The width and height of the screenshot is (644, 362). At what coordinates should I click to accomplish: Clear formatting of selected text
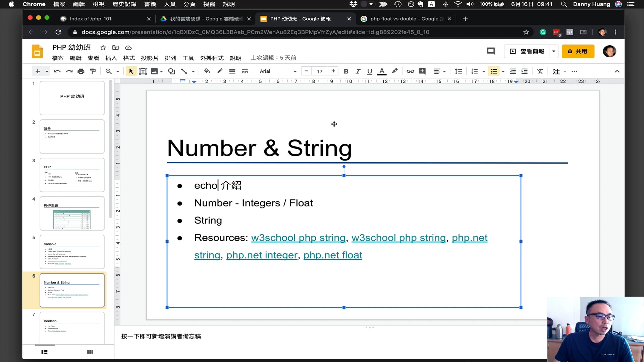pos(540,71)
